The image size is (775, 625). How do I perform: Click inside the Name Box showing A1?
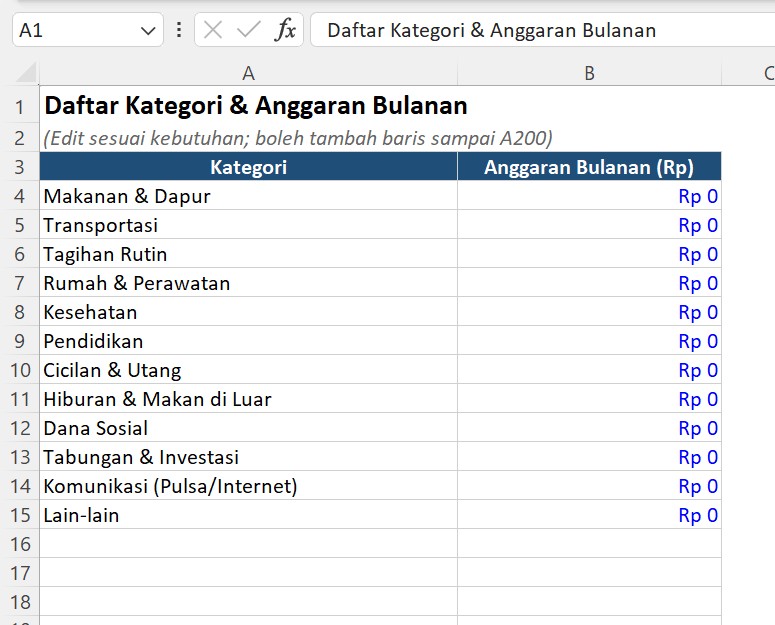pyautogui.click(x=70, y=30)
